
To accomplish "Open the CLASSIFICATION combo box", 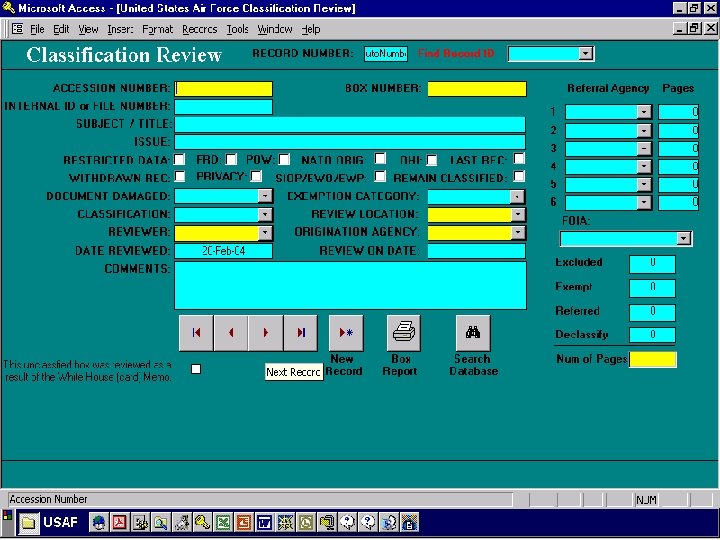I will [265, 214].
